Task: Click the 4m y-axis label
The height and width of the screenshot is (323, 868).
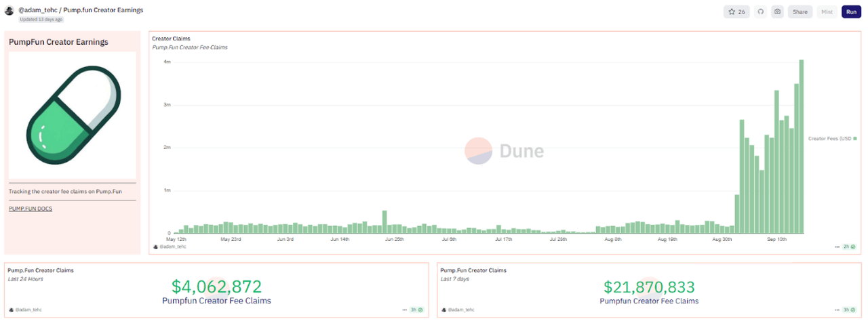Action: 167,62
